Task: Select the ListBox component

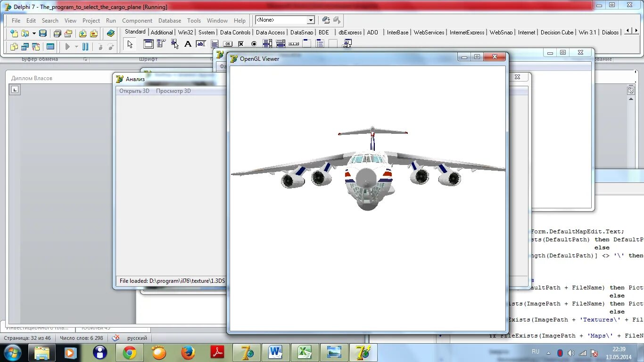Action: click(x=267, y=44)
